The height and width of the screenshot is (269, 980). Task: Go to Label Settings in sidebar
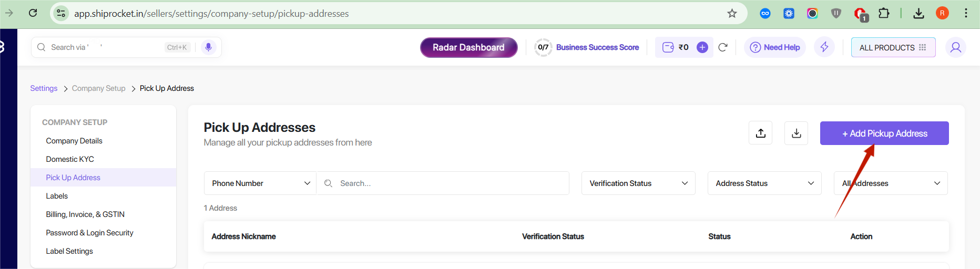pos(69,251)
